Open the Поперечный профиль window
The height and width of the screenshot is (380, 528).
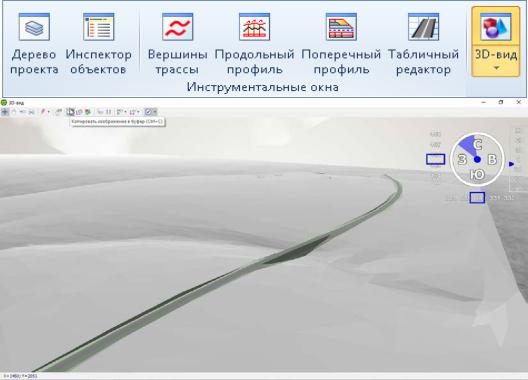[x=341, y=44]
